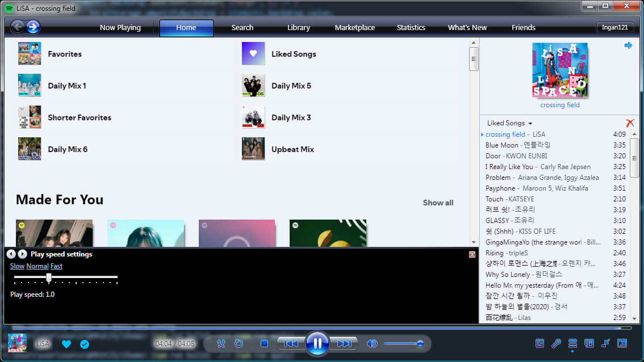Go to previous enhancement with left arrow
This screenshot has width=644, height=362.
(x=11, y=254)
